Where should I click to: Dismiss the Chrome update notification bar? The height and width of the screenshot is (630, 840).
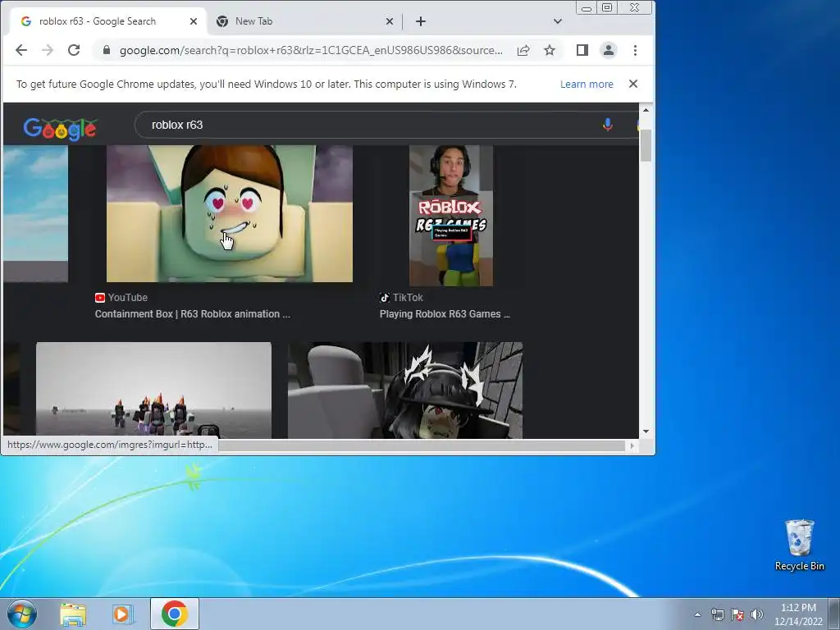[x=633, y=84]
